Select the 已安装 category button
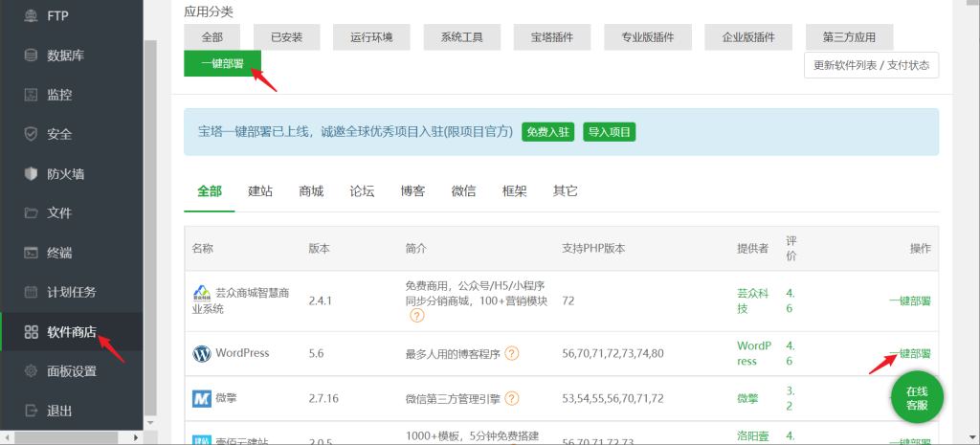The width and height of the screenshot is (980, 445). tap(286, 37)
